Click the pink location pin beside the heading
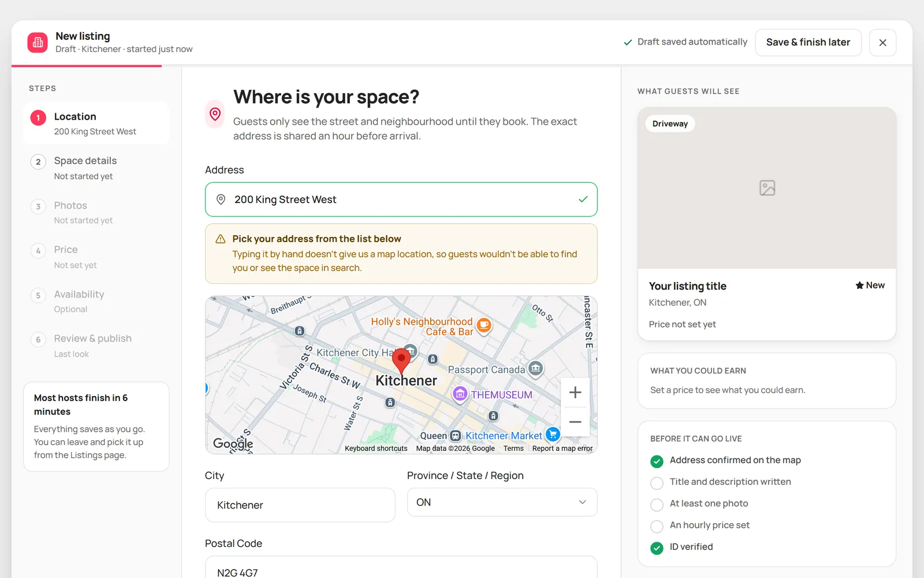Image resolution: width=924 pixels, height=578 pixels. tap(215, 114)
